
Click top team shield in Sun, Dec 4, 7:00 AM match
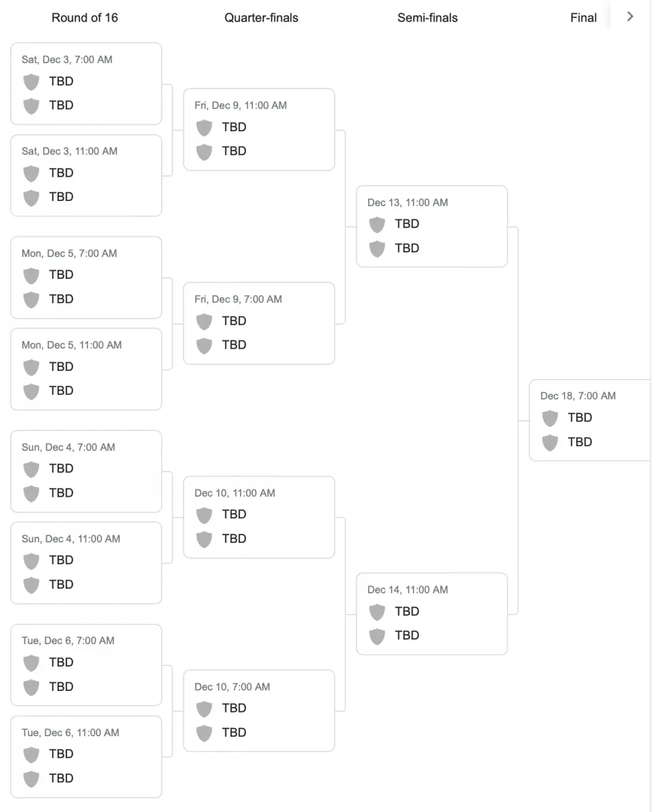click(x=31, y=469)
